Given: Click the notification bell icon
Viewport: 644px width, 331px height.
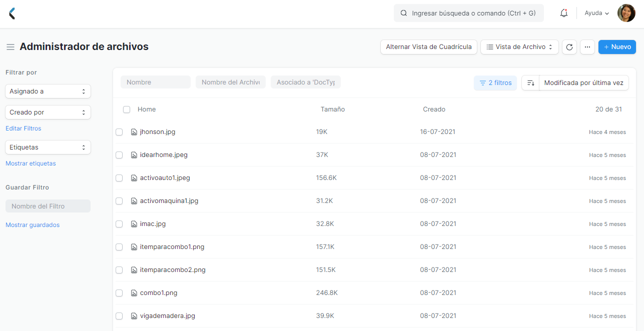Looking at the screenshot, I should click(x=563, y=12).
